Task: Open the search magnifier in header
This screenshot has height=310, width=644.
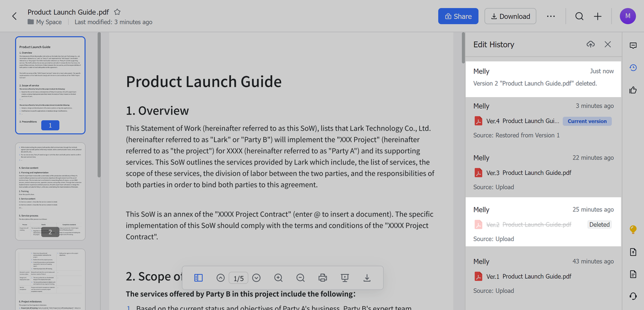Action: 579,16
